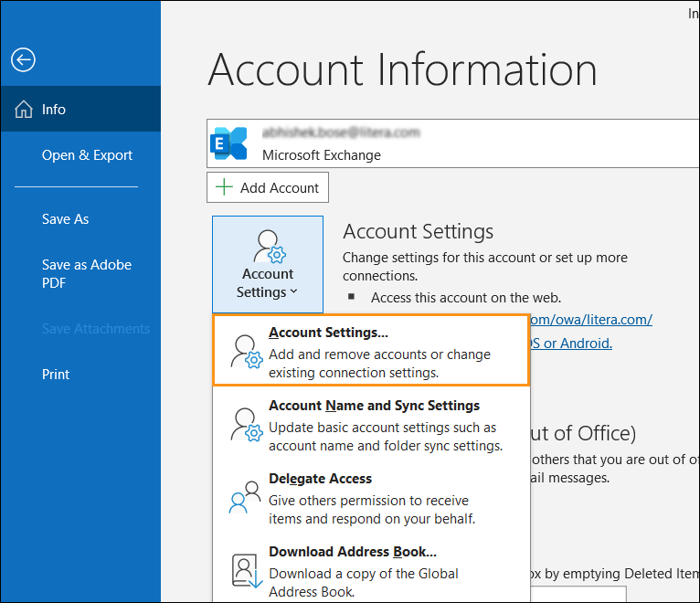Click the green plus icon beside Add Account
Viewport: 700px width, 603px height.
pos(224,187)
